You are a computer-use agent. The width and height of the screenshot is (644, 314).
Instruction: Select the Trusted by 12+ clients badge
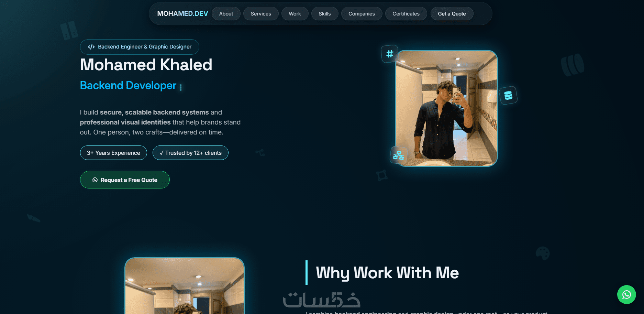click(x=190, y=153)
